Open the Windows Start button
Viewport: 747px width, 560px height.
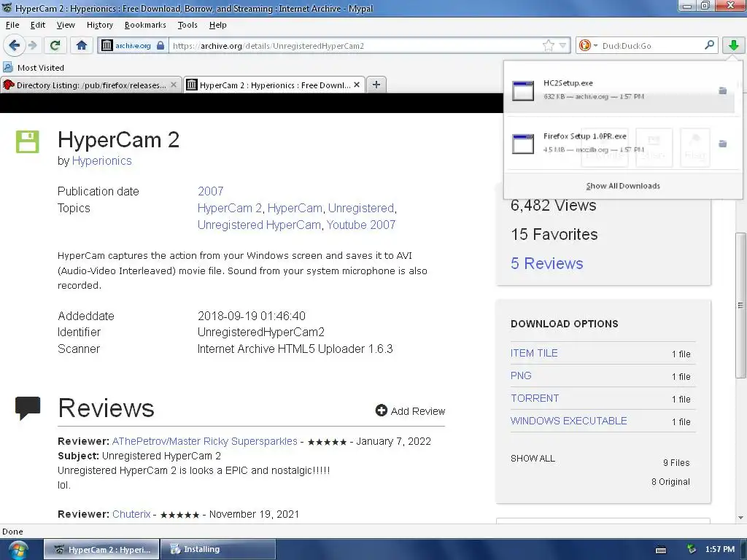click(18, 549)
